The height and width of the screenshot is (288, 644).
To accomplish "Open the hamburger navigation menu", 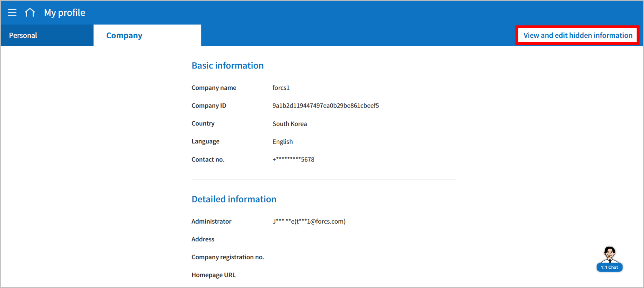I will (x=12, y=13).
